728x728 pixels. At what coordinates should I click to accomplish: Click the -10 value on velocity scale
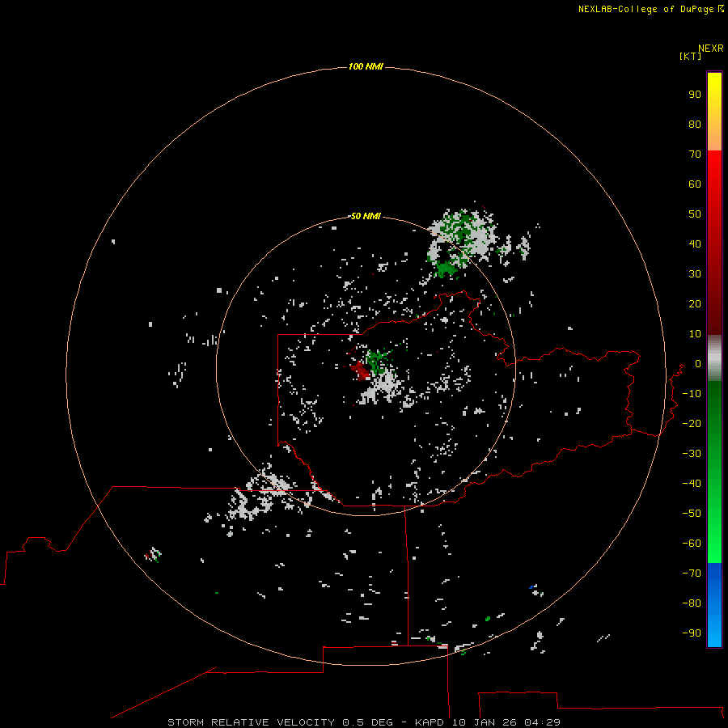point(692,394)
